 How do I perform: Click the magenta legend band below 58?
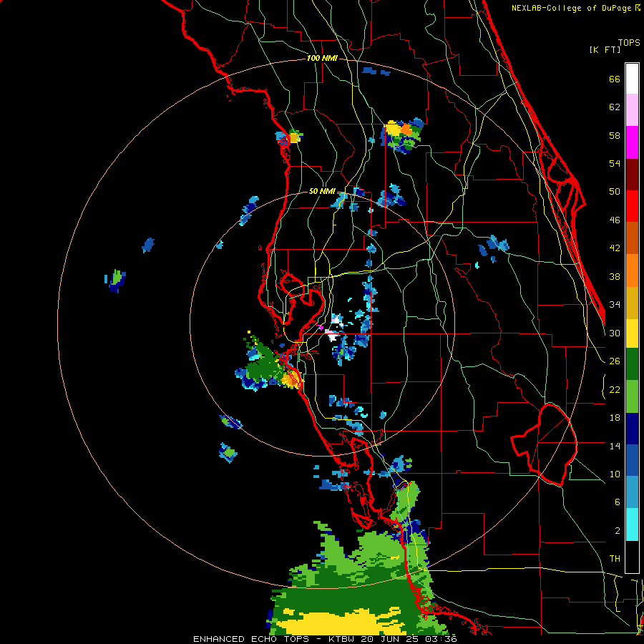pos(632,142)
